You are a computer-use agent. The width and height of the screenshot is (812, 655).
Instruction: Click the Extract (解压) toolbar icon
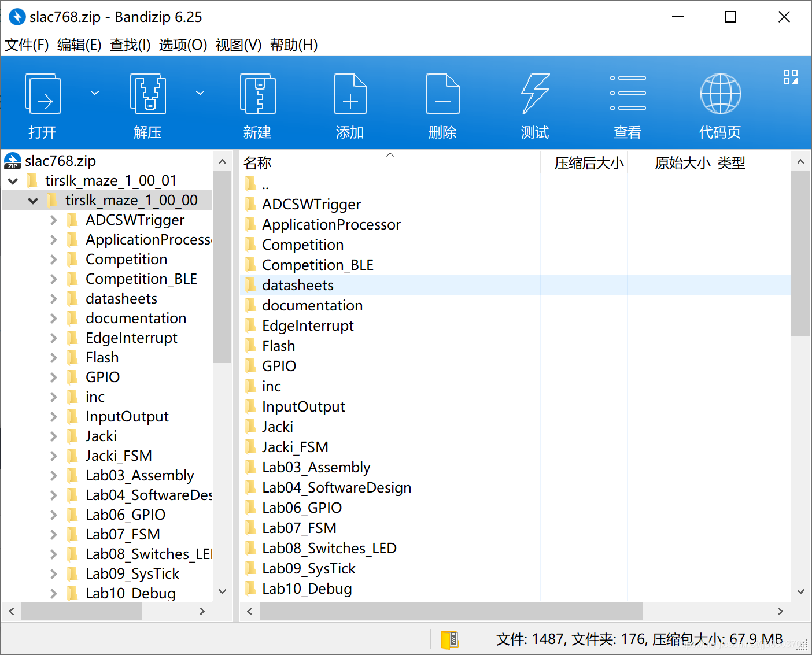[147, 94]
